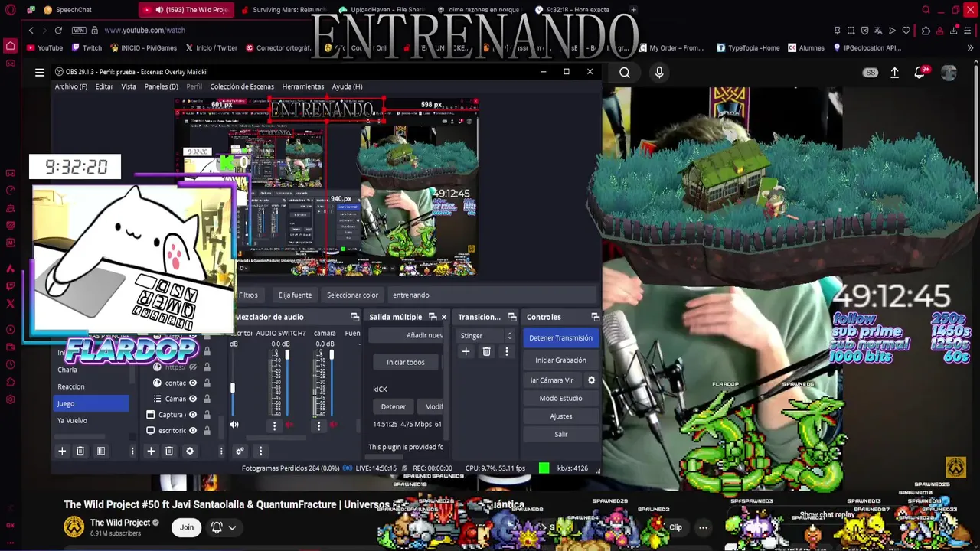This screenshot has height=551, width=980.
Task: Open Vista menu in OBS
Action: (129, 86)
